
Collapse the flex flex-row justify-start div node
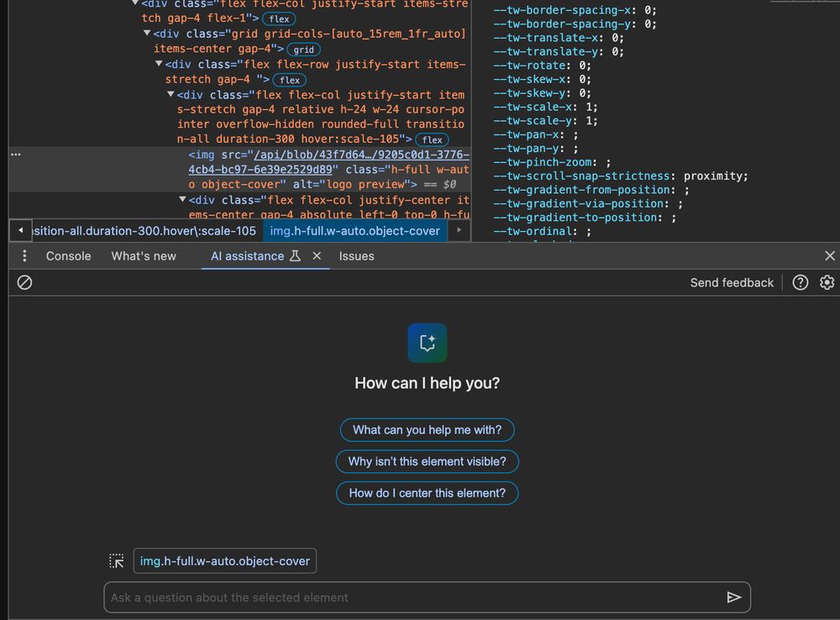tap(159, 64)
